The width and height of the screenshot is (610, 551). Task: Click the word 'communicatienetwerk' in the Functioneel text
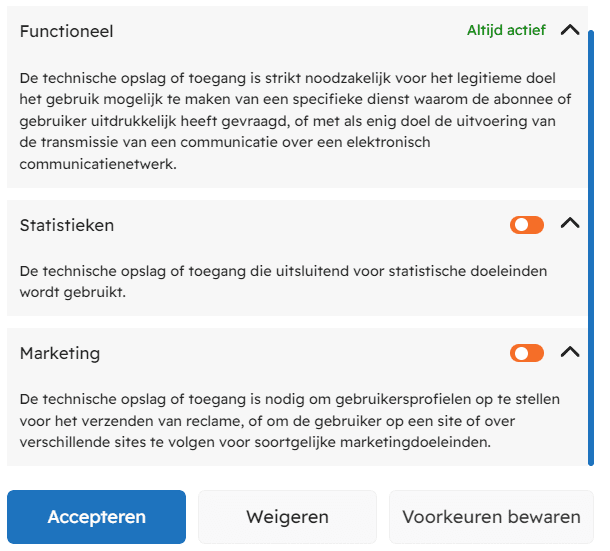pyautogui.click(x=97, y=165)
